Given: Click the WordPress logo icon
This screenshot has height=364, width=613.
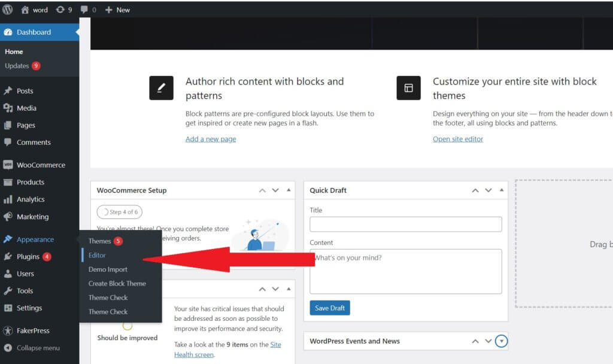Looking at the screenshot, I should click(8, 10).
